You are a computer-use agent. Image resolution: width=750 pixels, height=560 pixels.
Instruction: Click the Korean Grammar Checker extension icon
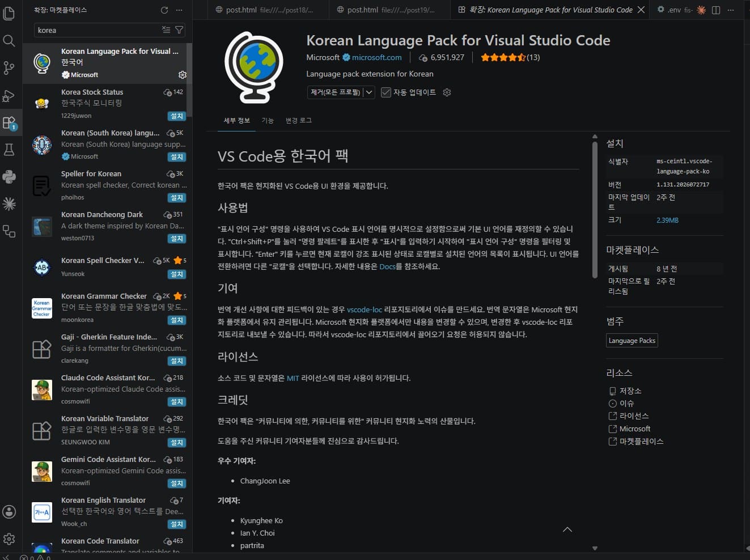coord(42,308)
